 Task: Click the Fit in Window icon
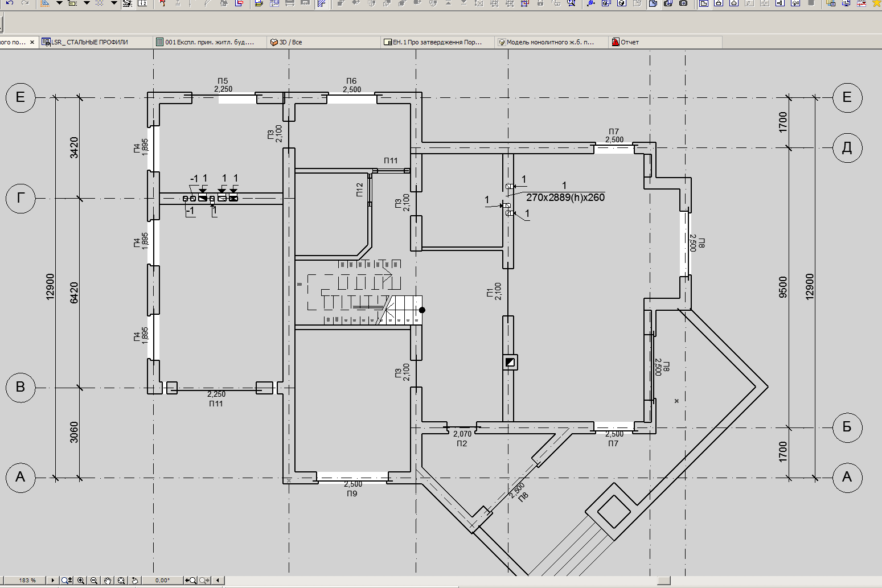tap(121, 581)
